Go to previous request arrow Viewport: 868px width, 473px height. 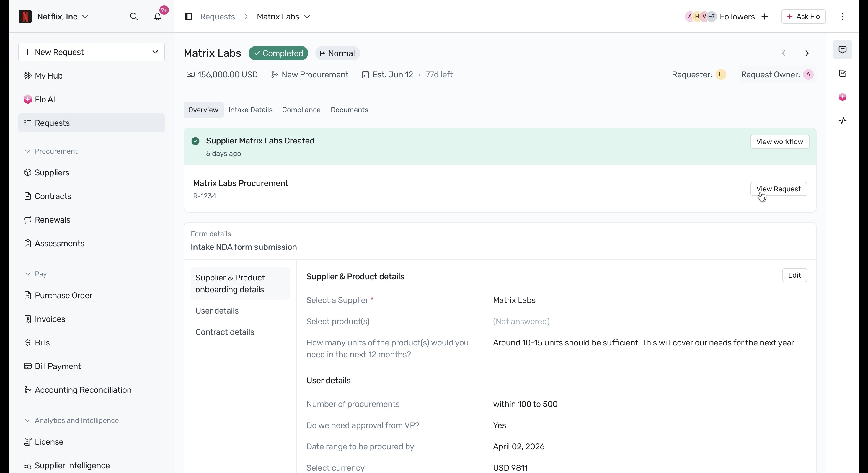(784, 53)
